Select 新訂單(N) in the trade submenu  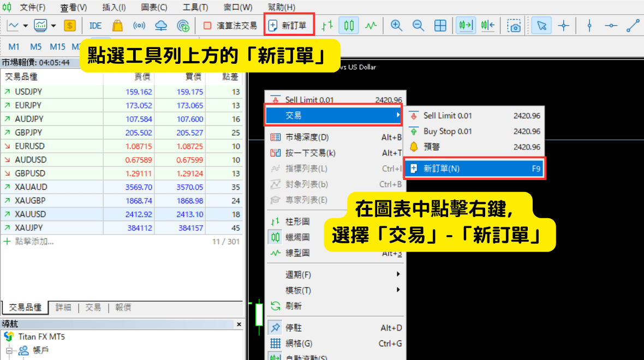click(442, 169)
